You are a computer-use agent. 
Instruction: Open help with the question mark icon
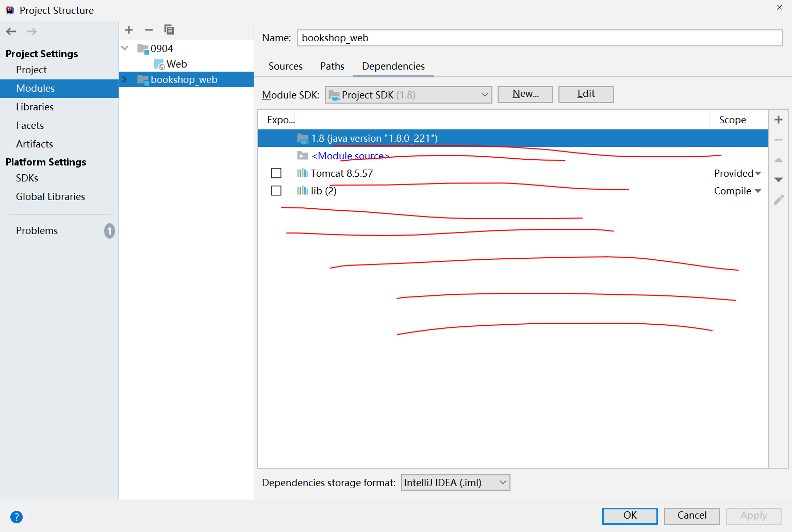click(16, 517)
